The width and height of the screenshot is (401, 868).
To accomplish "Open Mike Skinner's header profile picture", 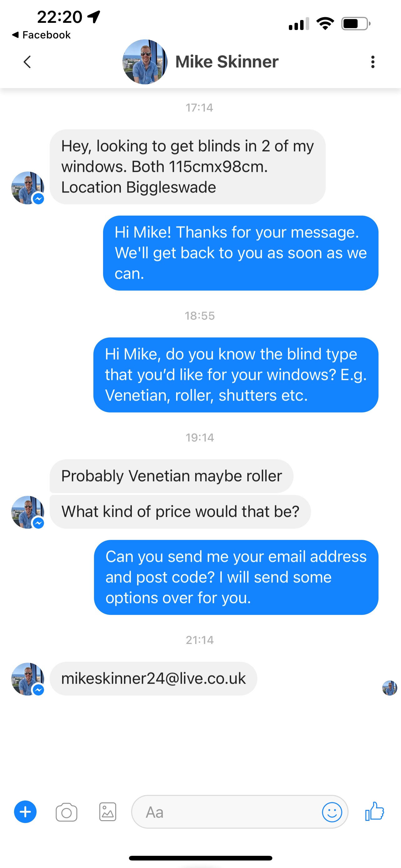I will [x=145, y=62].
